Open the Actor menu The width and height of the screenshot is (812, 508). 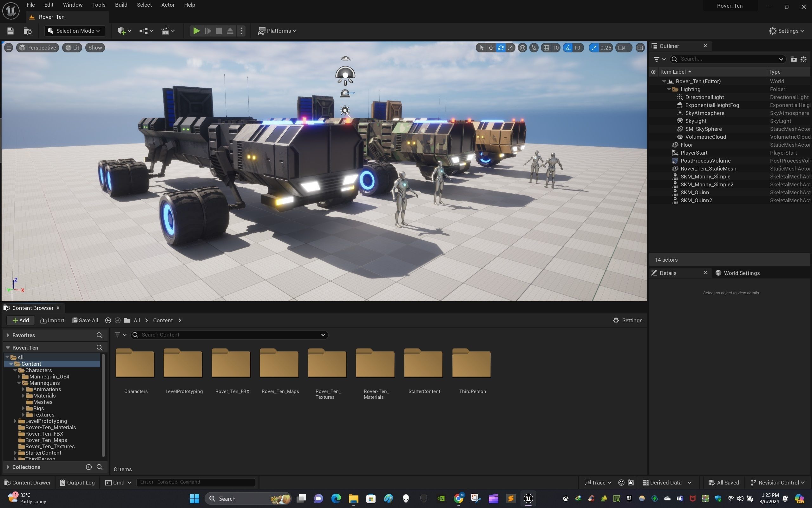click(168, 5)
